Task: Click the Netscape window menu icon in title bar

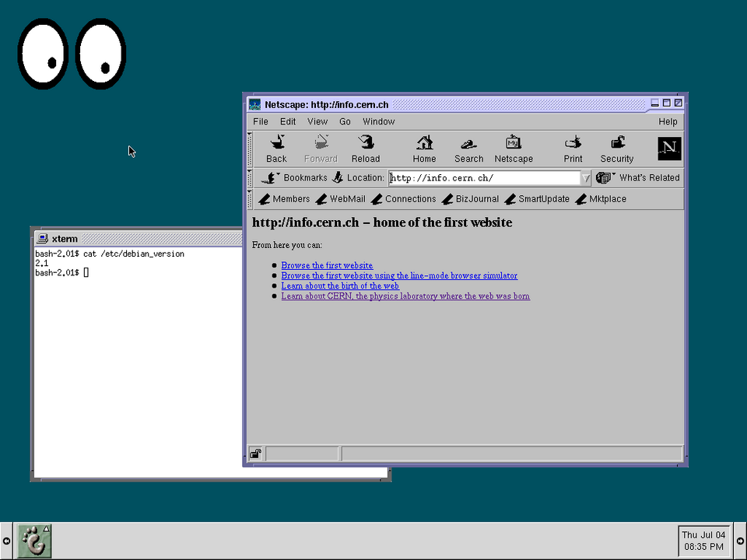Action: [x=255, y=104]
